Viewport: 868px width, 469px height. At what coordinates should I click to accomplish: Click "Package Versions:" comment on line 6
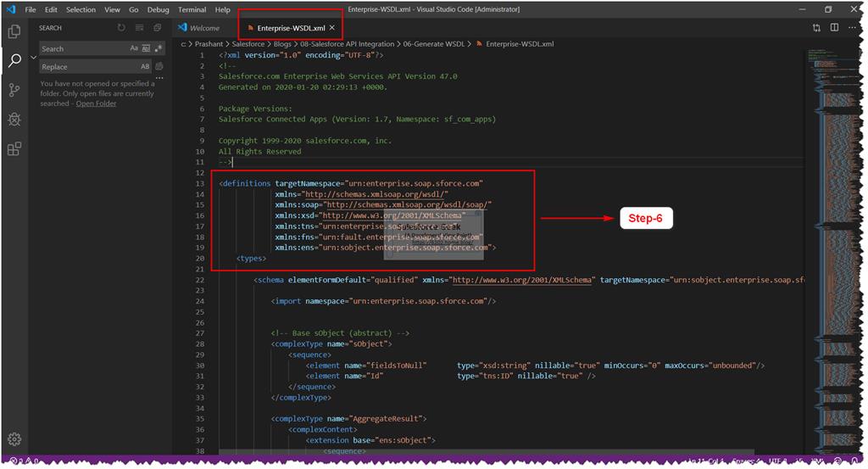(x=254, y=109)
